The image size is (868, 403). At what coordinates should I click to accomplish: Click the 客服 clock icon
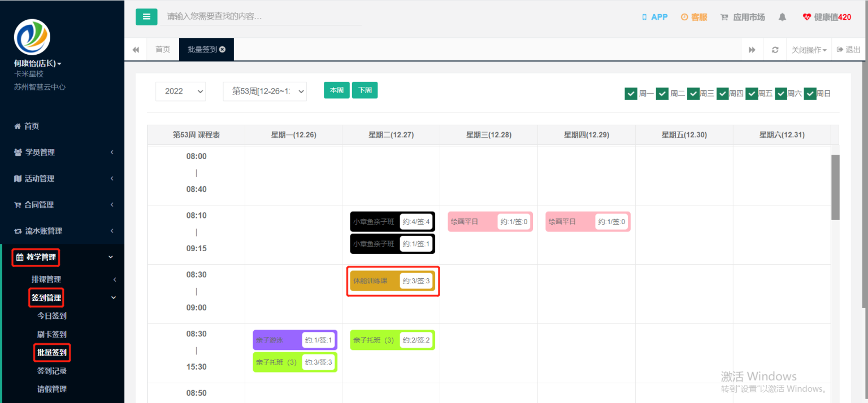click(x=684, y=17)
